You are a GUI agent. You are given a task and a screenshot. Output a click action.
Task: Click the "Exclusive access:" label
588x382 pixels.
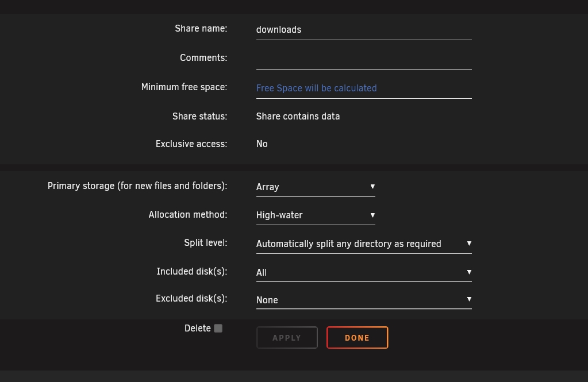point(191,144)
